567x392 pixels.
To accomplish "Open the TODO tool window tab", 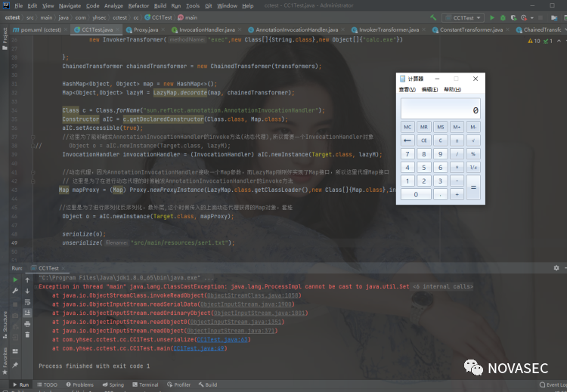I will [47, 384].
